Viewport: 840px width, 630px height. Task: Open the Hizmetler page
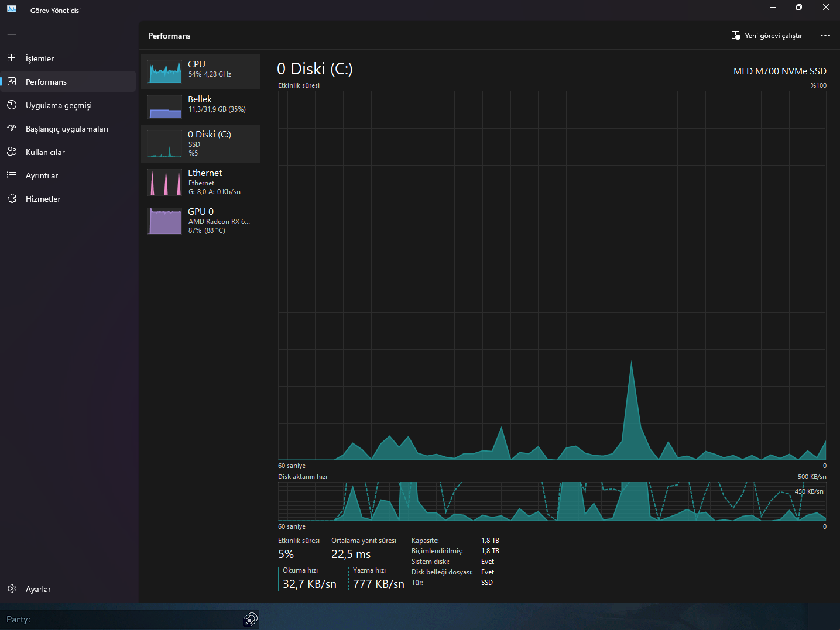[69, 198]
